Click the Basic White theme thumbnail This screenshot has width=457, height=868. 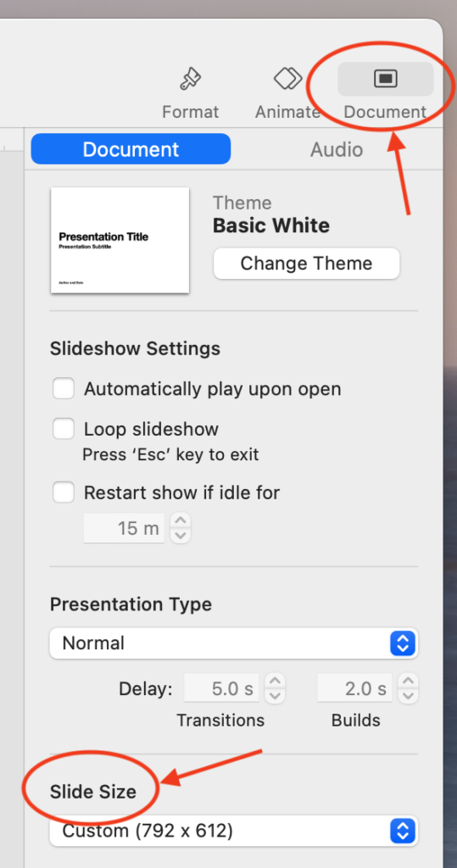(120, 240)
